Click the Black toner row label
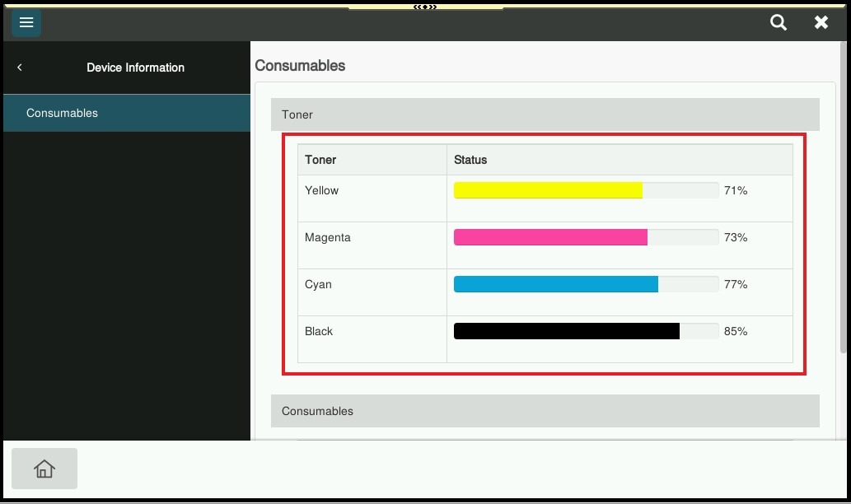This screenshot has height=504, width=851. 319,331
